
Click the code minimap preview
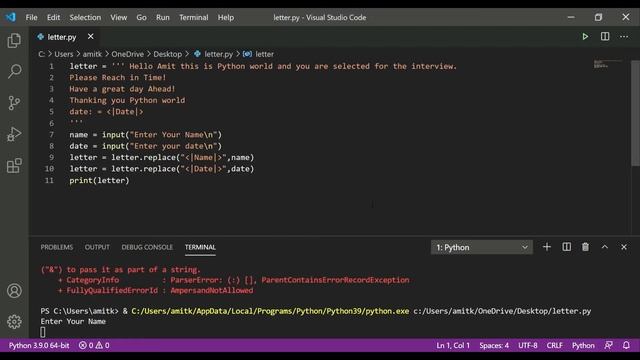(607, 64)
